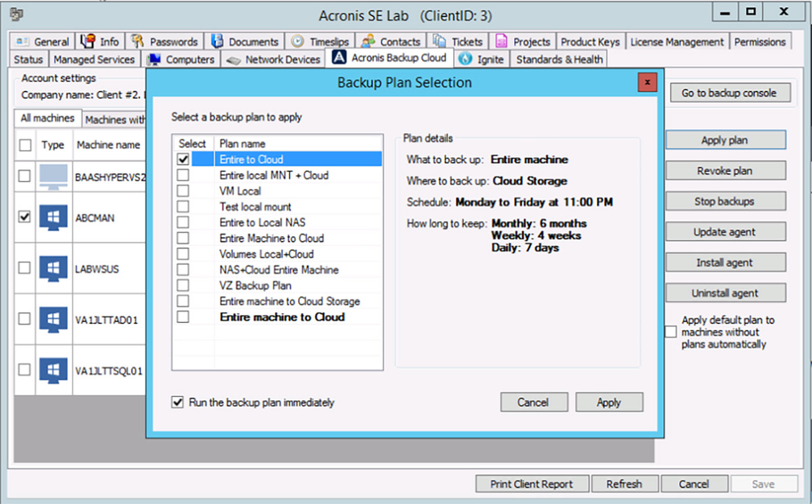Click the Stop backups button
This screenshot has width=812, height=504.
coord(725,201)
